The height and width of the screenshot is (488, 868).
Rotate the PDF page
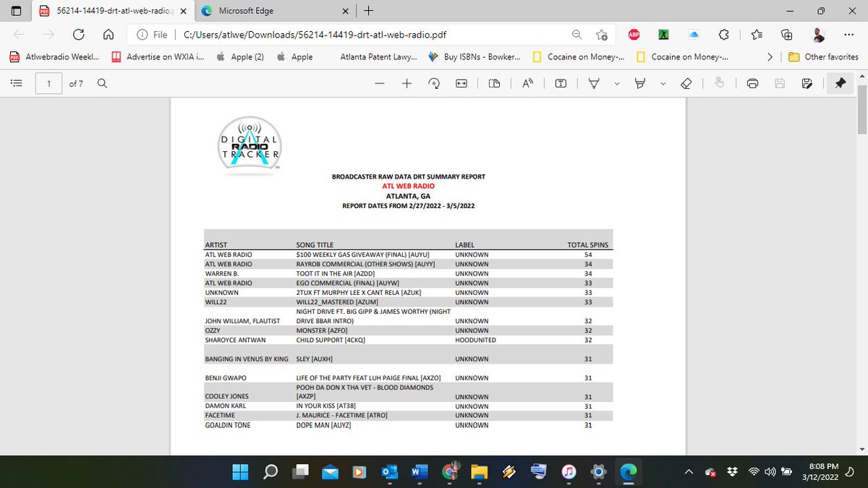click(x=434, y=83)
